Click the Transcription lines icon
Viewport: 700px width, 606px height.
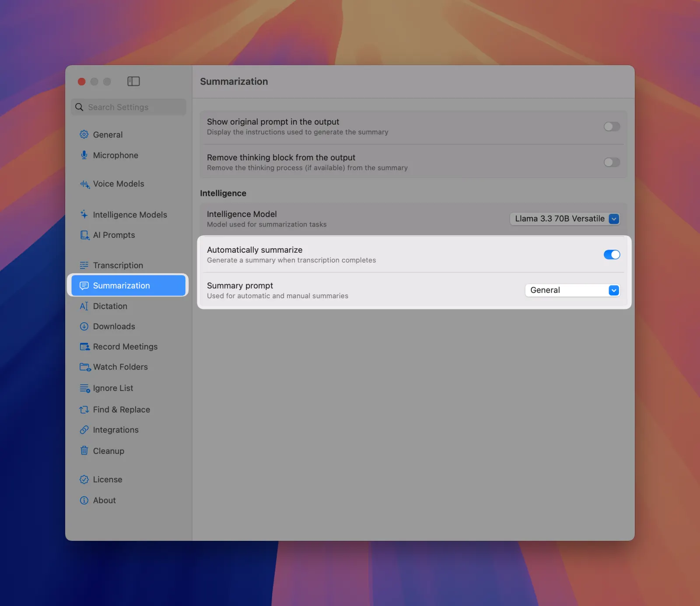84,265
